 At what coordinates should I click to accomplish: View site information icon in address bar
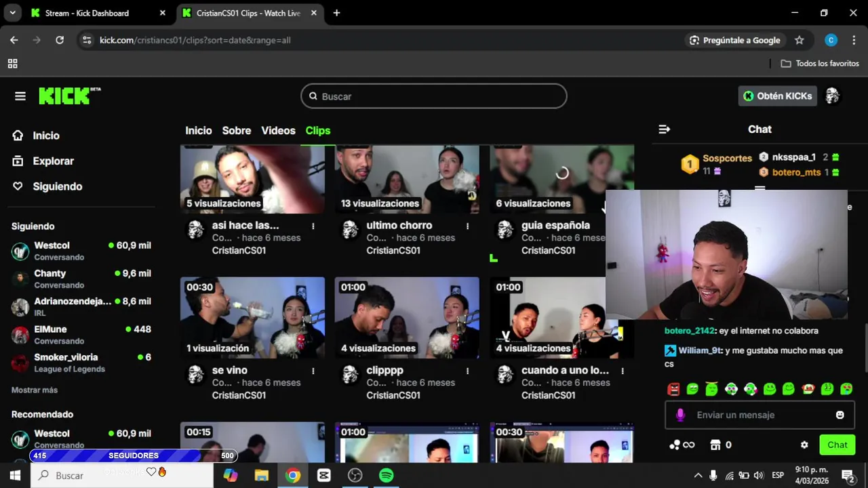click(x=86, y=40)
